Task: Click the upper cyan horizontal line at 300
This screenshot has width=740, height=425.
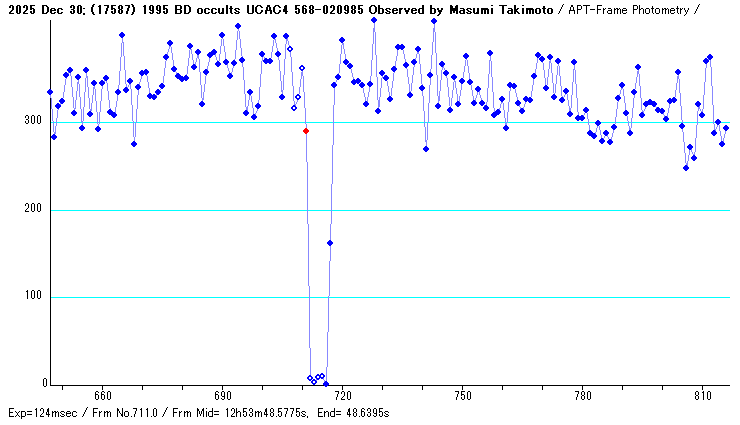Action: click(500, 123)
